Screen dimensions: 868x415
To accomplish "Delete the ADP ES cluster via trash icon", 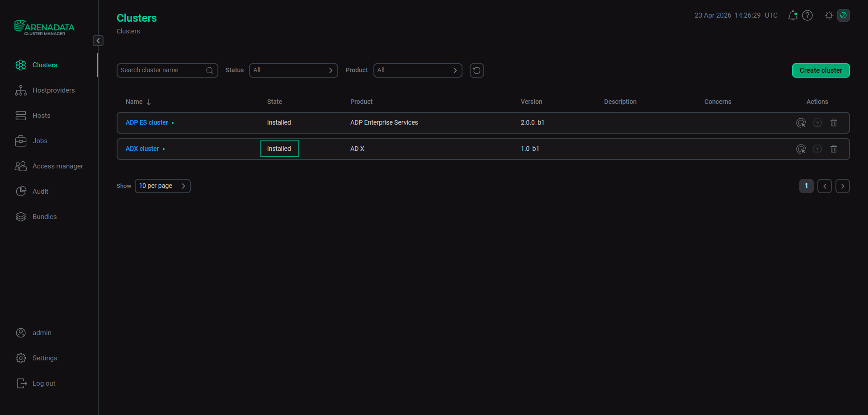I will [834, 123].
